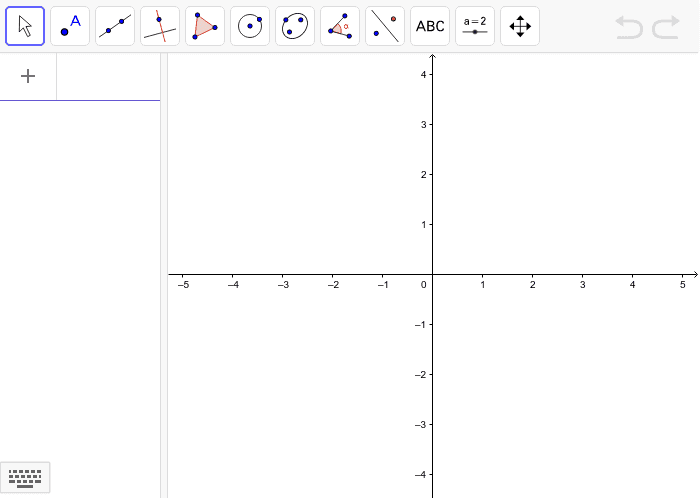Click x-axis label 4

click(x=633, y=285)
